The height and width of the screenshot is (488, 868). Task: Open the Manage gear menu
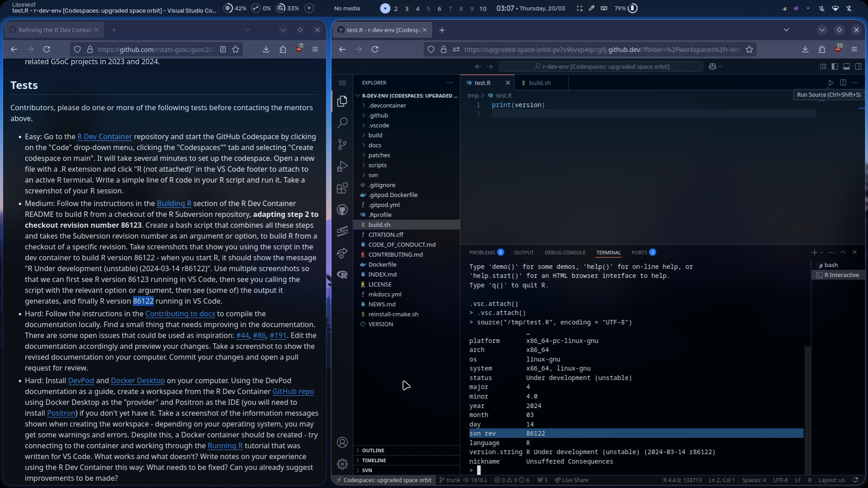pyautogui.click(x=342, y=464)
